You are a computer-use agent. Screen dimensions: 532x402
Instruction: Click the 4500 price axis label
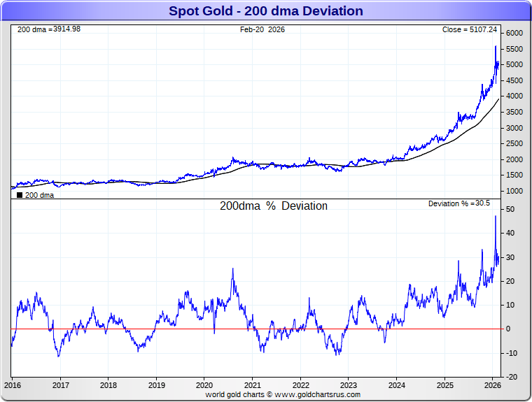coord(514,80)
